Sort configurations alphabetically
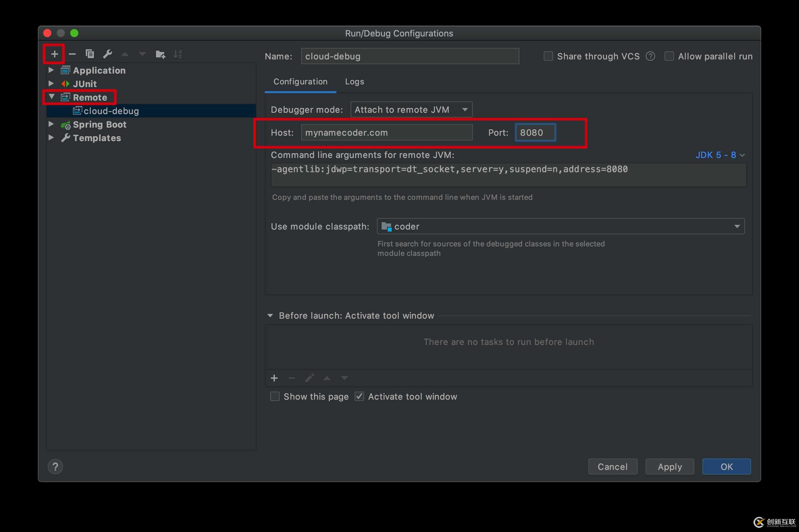 [x=178, y=54]
